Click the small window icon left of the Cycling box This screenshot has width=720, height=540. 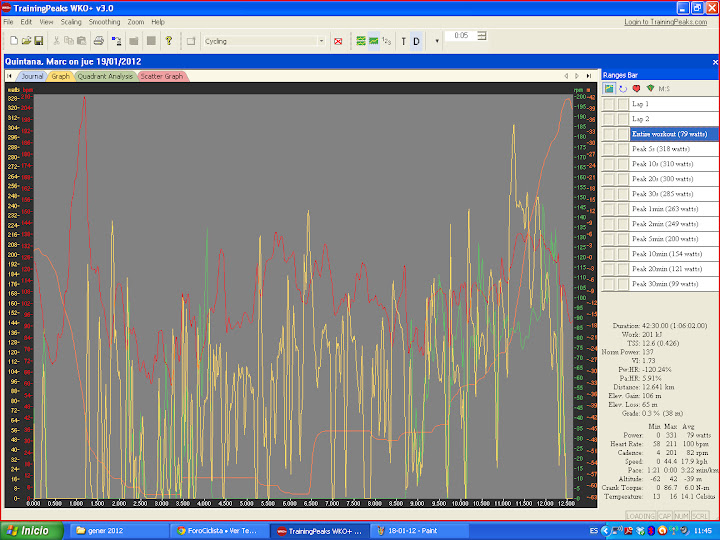[x=191, y=41]
